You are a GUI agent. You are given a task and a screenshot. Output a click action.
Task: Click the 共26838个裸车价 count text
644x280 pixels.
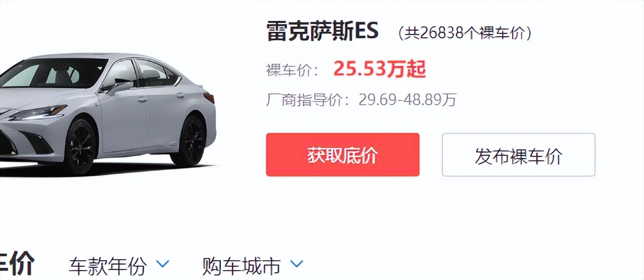point(464,33)
